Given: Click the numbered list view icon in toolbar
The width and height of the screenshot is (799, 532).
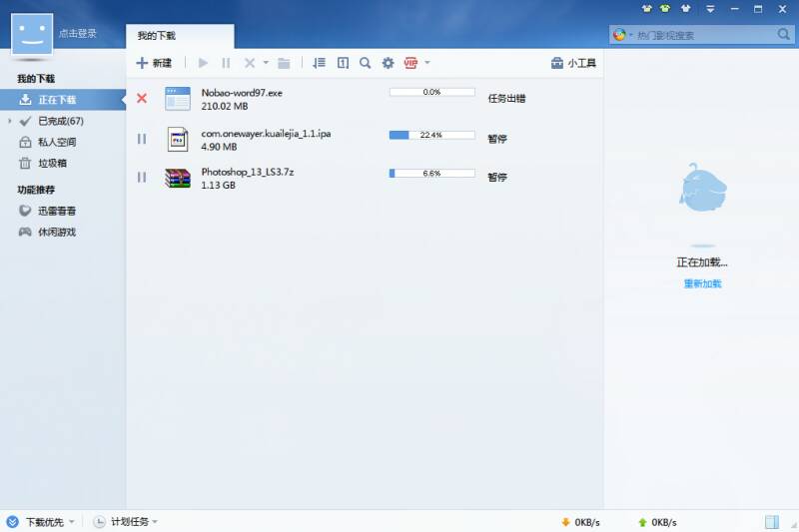Looking at the screenshot, I should [343, 63].
